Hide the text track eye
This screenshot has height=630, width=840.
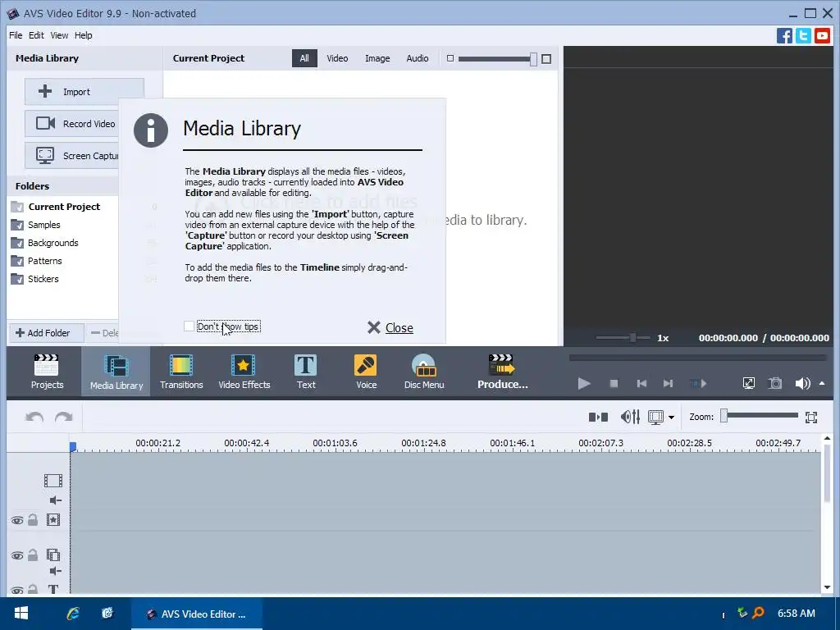tap(17, 591)
